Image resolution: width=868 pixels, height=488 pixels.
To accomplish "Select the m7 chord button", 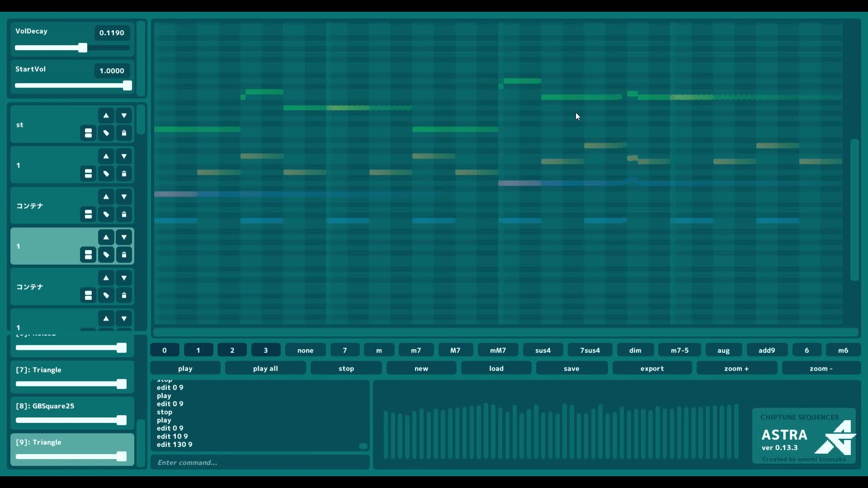I will tap(416, 350).
